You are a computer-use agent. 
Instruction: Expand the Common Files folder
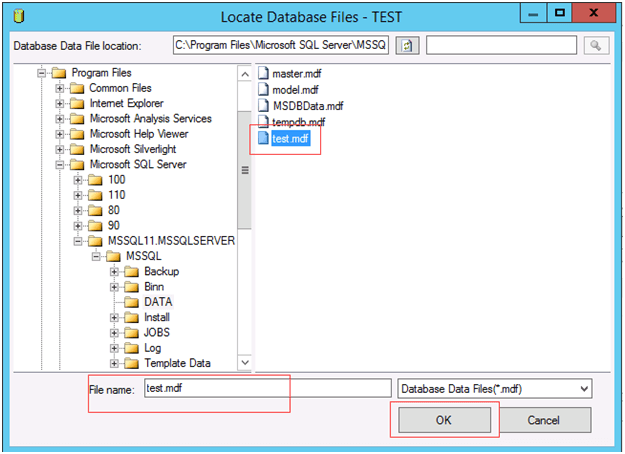point(60,88)
